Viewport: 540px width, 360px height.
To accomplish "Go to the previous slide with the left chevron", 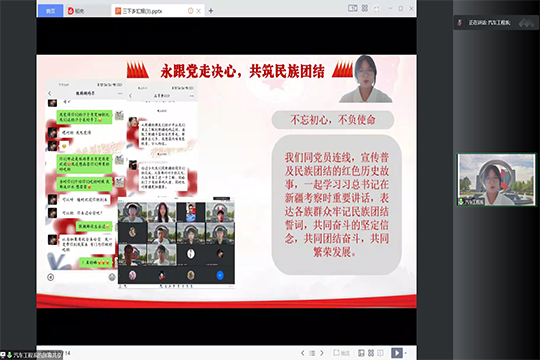I will [x=302, y=353].
